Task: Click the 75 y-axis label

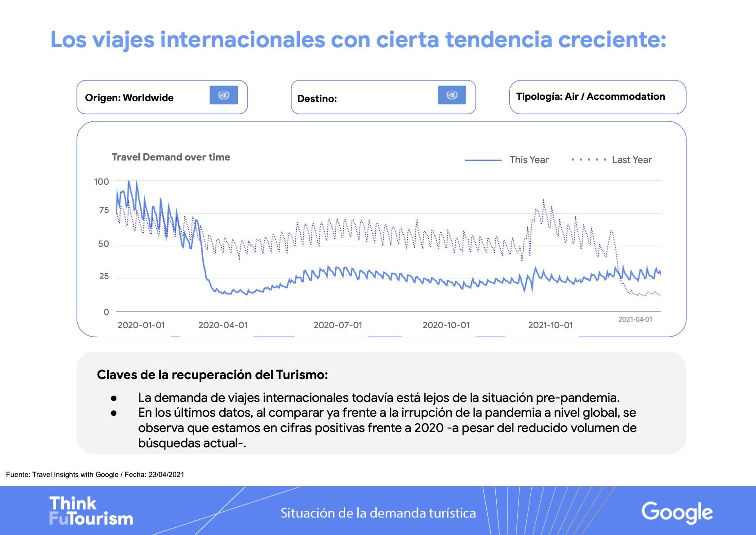Action: pos(104,210)
